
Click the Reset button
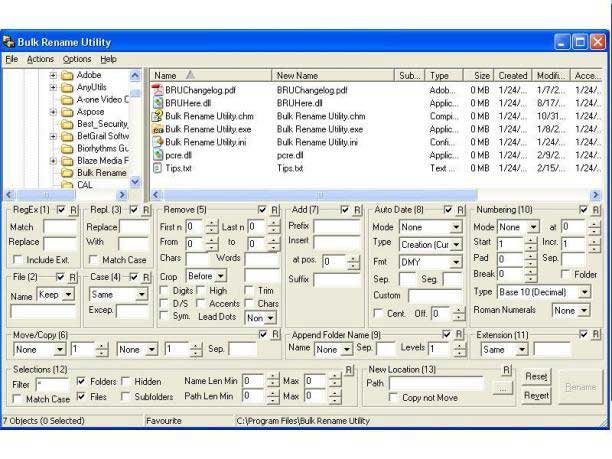536,377
